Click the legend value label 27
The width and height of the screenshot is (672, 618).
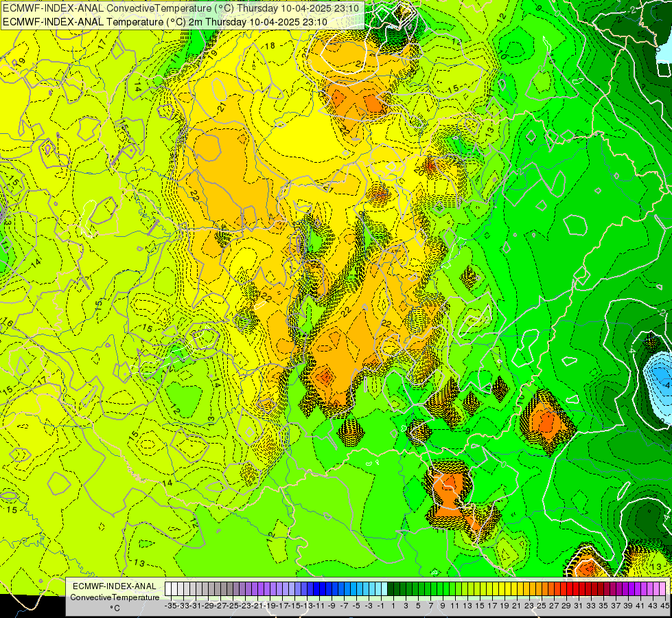[554, 606]
